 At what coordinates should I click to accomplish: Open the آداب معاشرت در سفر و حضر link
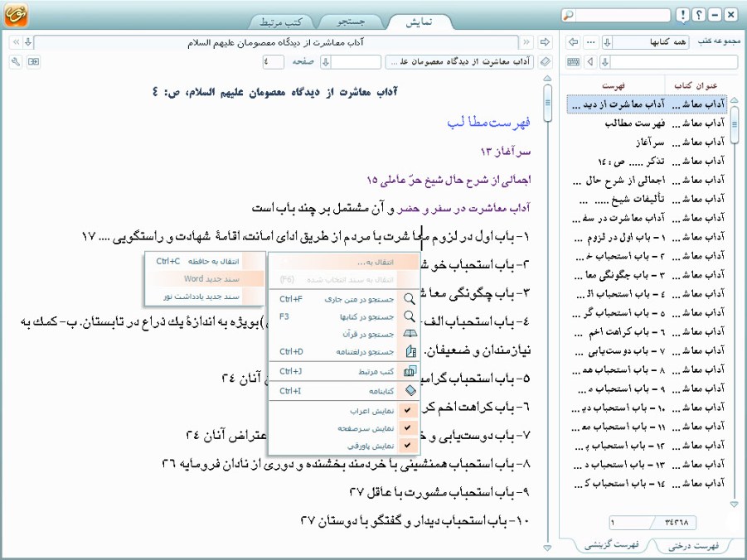pos(463,209)
